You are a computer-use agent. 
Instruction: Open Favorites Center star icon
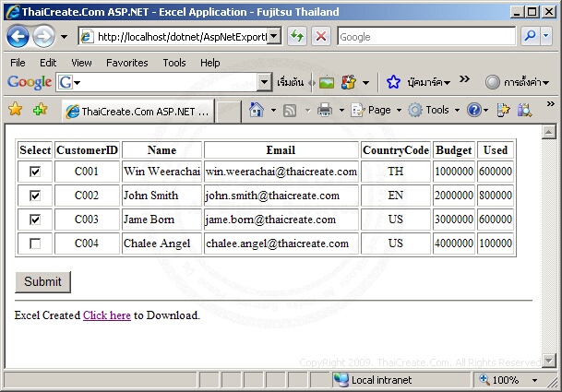pyautogui.click(x=15, y=110)
